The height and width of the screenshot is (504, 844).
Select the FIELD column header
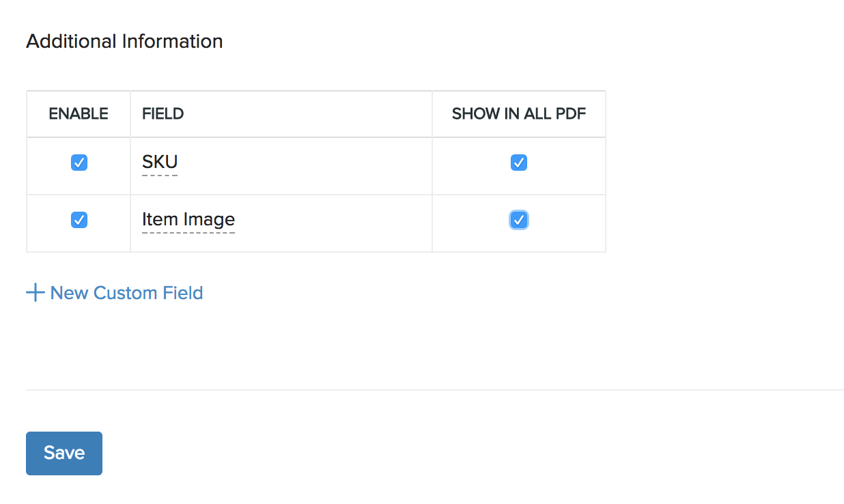[163, 113]
